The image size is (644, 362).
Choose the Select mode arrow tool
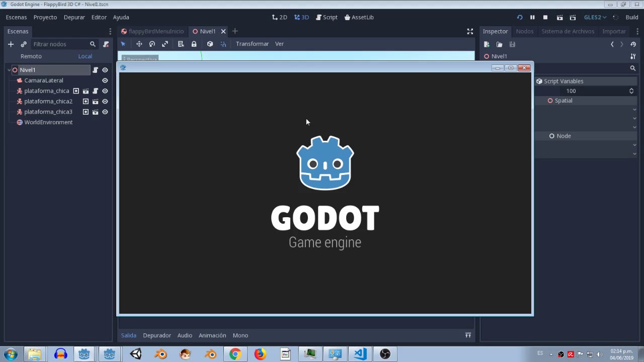123,44
